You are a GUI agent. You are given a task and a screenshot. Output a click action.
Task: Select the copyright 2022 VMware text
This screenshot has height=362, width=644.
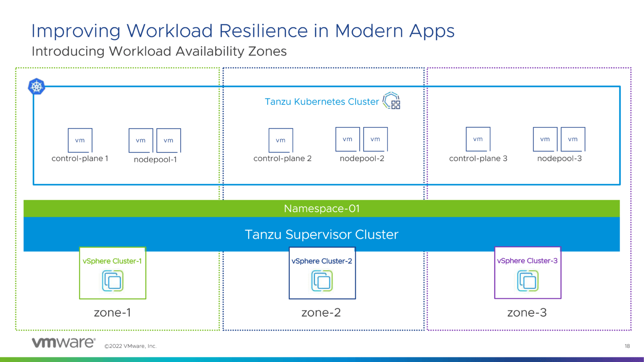pos(130,346)
